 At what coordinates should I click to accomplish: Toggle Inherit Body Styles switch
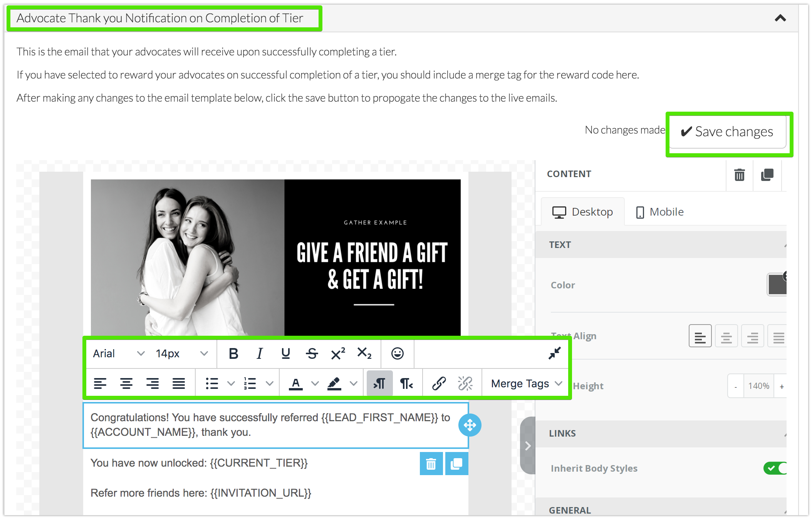pos(775,468)
